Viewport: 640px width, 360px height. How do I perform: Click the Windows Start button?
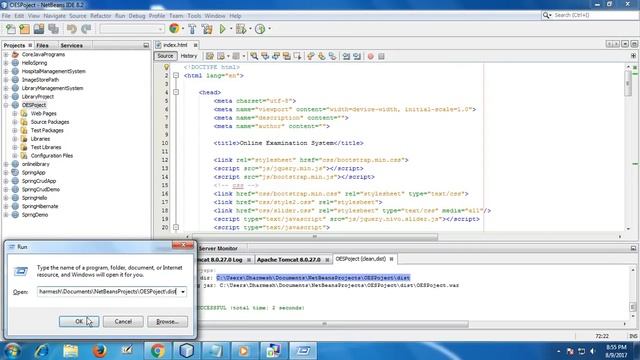(12, 351)
